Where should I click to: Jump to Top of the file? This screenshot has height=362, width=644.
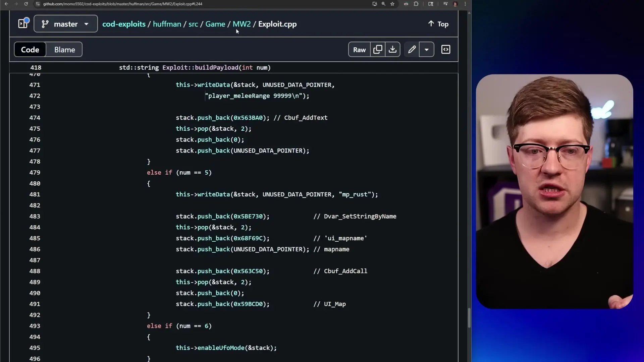(x=438, y=24)
